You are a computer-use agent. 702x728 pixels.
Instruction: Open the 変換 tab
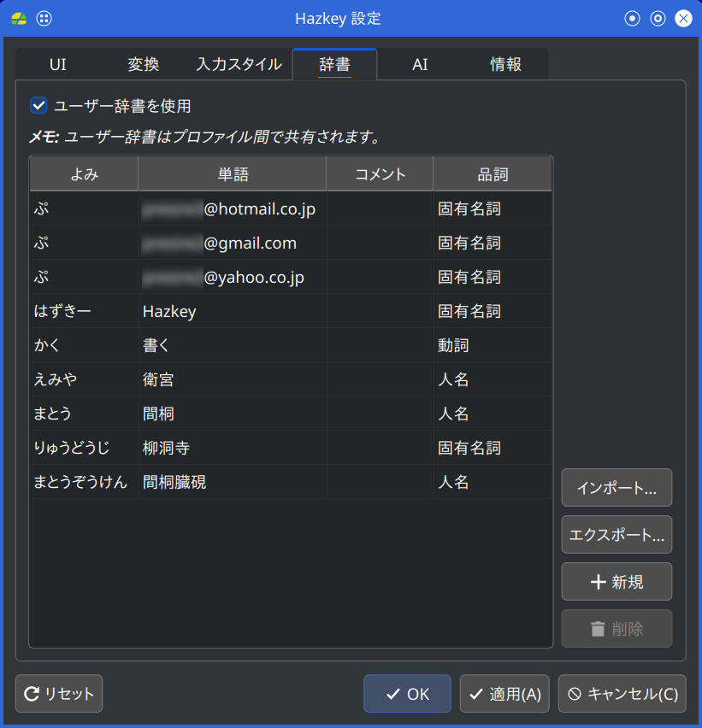(x=143, y=64)
